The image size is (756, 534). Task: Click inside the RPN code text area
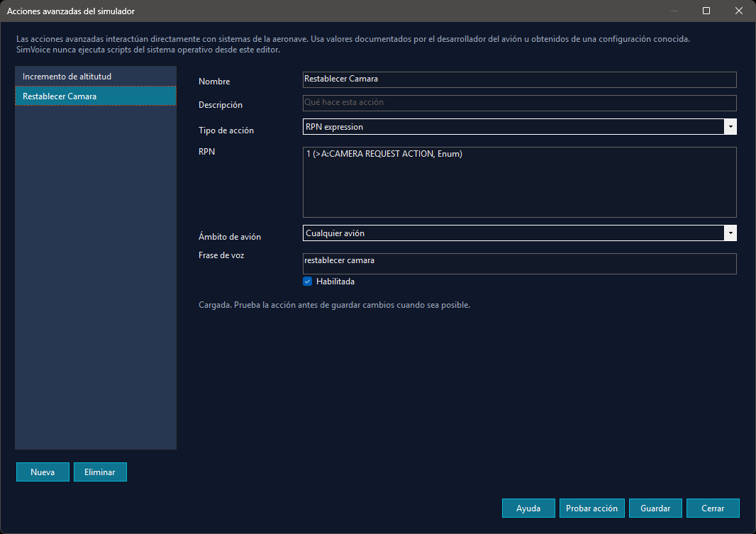tap(519, 182)
